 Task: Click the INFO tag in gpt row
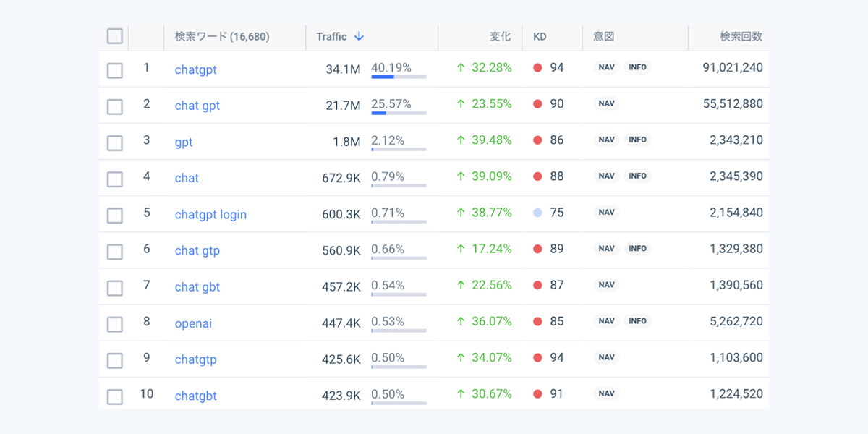coord(637,140)
